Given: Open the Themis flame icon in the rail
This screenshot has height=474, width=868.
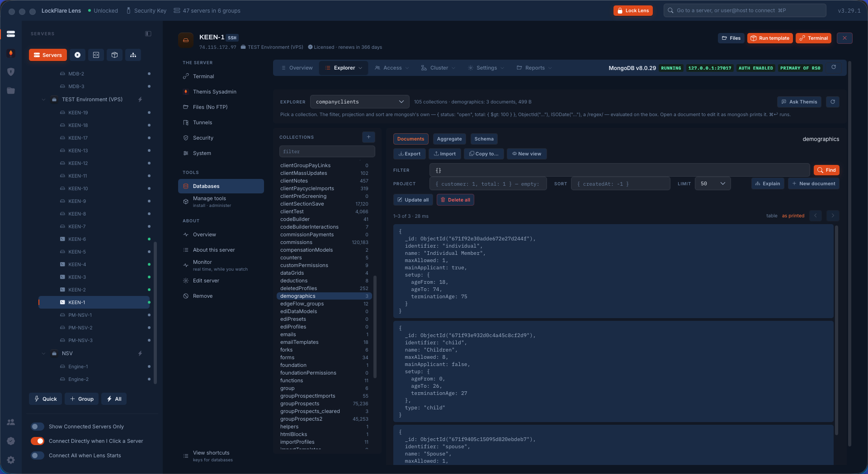Looking at the screenshot, I should (11, 53).
